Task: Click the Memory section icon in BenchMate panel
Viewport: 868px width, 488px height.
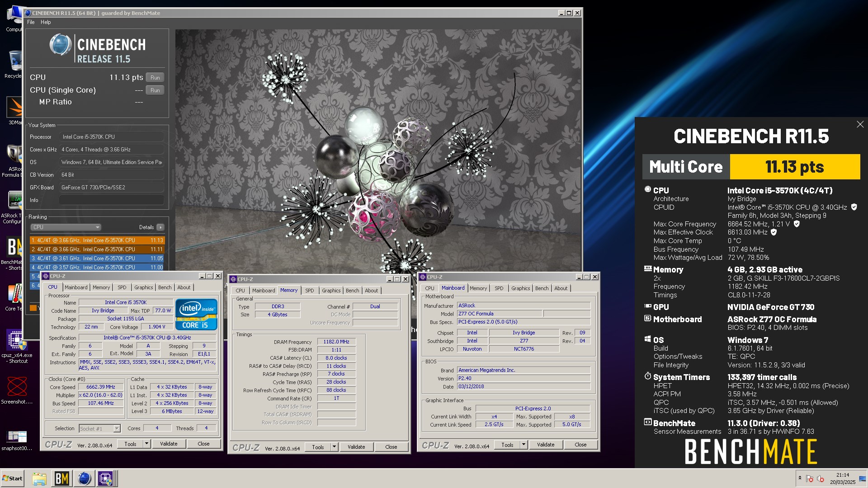Action: [647, 269]
